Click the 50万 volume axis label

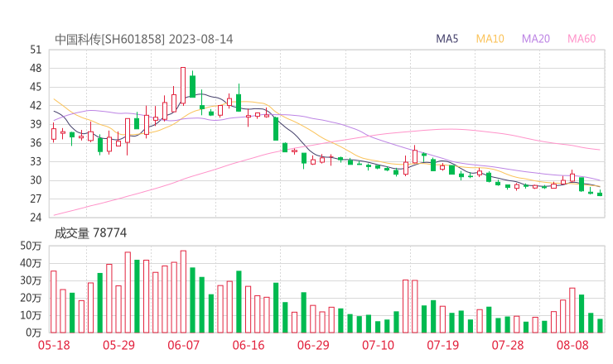pyautogui.click(x=31, y=247)
